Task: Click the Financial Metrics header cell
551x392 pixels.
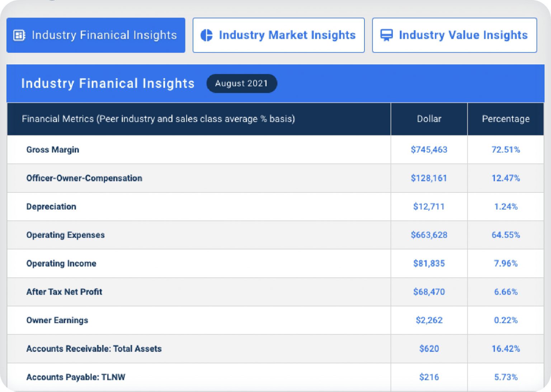Action: 159,119
